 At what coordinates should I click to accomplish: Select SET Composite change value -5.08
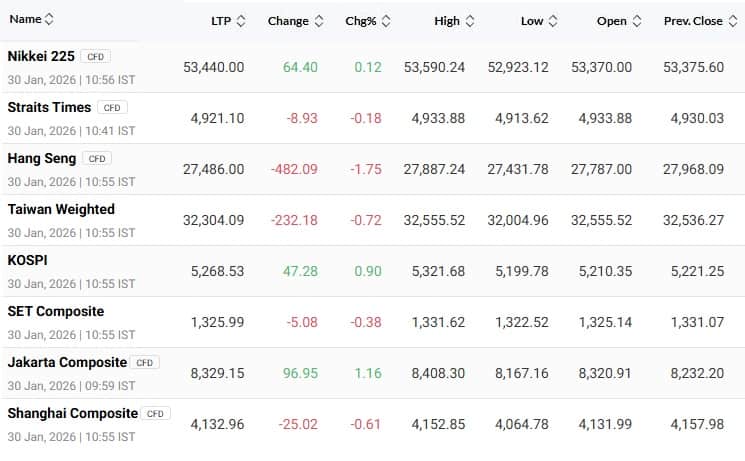[302, 322]
